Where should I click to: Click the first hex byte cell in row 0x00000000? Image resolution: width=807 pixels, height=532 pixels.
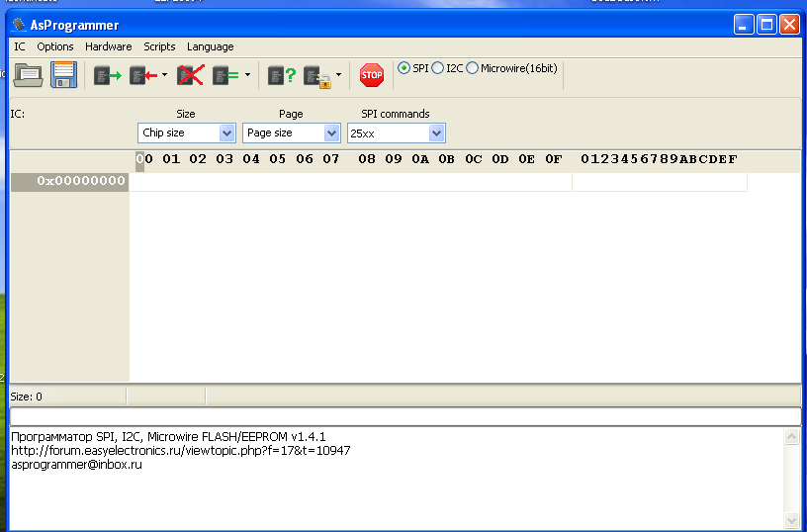pos(144,181)
